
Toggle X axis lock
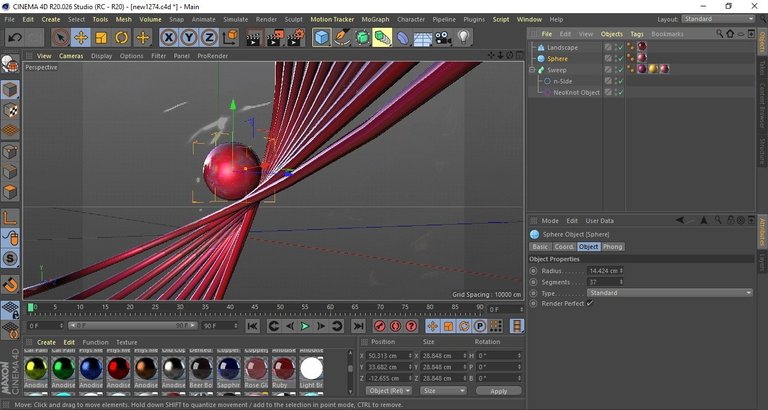168,38
